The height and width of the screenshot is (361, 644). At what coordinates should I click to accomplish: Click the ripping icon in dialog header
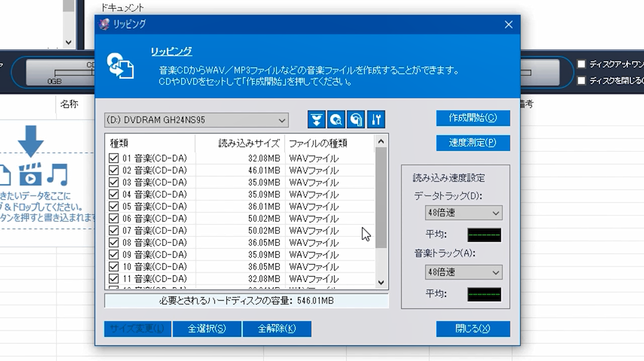(120, 66)
